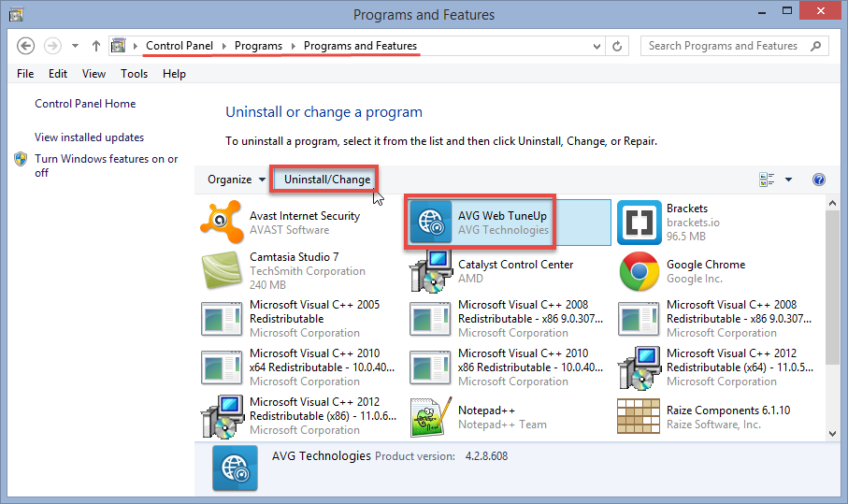Select 'Microsoft Visual C++ 2005 Redistributable' text

point(314,311)
